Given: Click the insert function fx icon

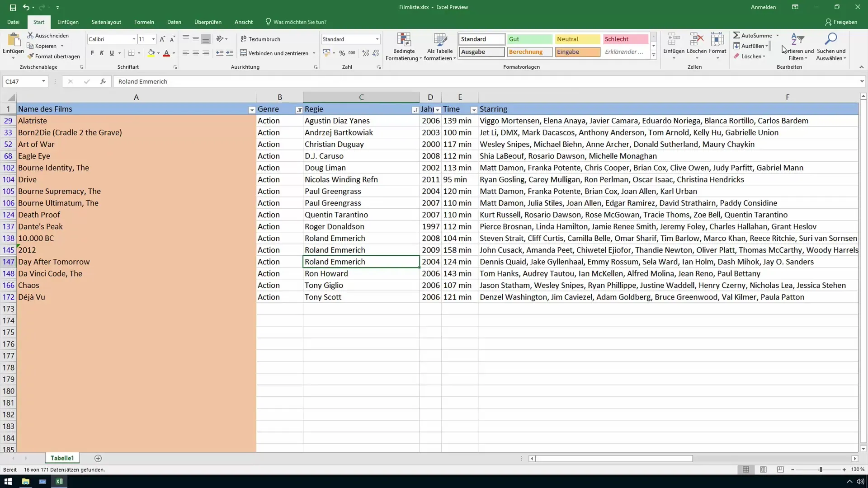Looking at the screenshot, I should 103,81.
